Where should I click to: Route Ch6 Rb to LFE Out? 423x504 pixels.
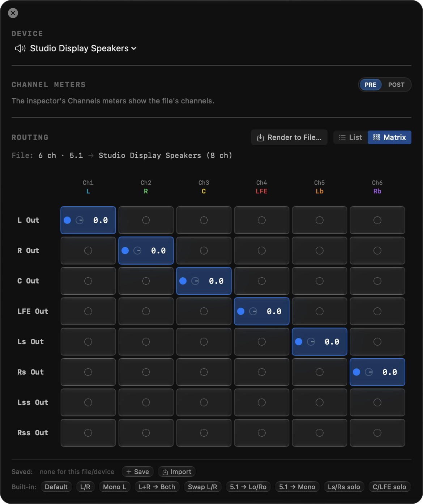[377, 311]
